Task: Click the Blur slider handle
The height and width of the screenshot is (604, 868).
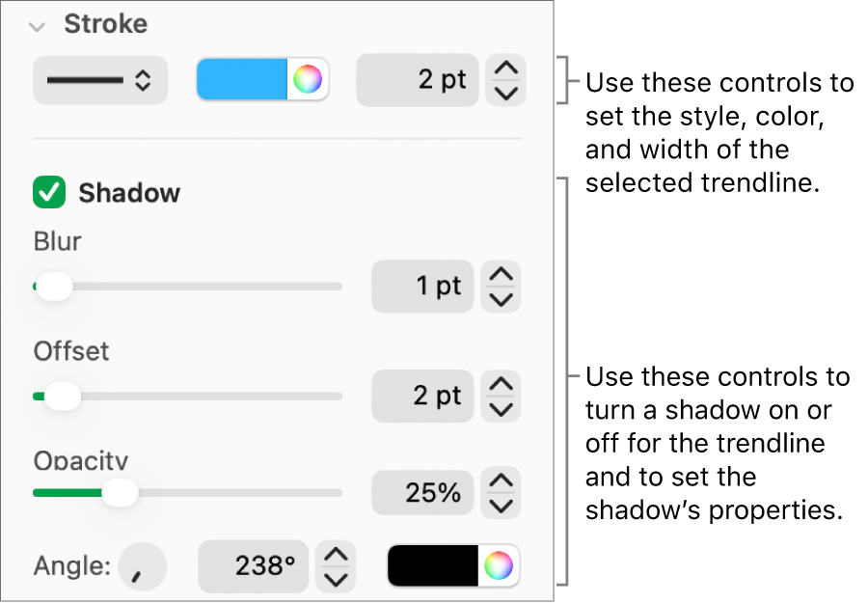Action: click(55, 287)
